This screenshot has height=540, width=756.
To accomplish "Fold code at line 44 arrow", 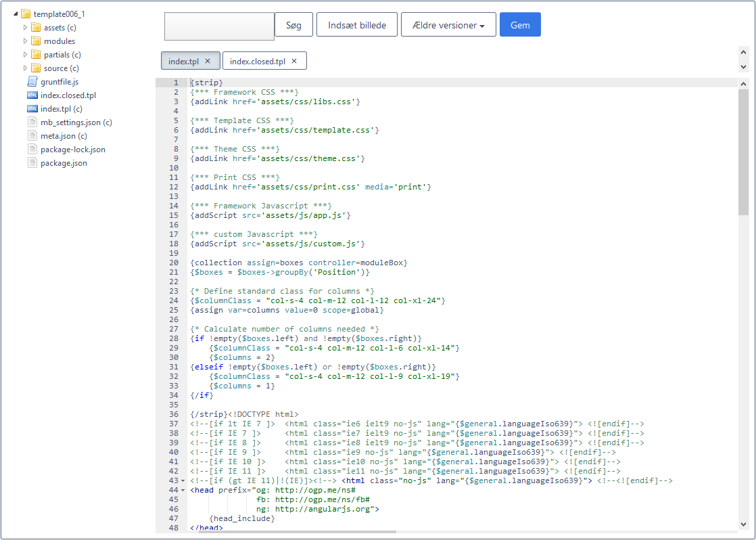I will click(183, 490).
